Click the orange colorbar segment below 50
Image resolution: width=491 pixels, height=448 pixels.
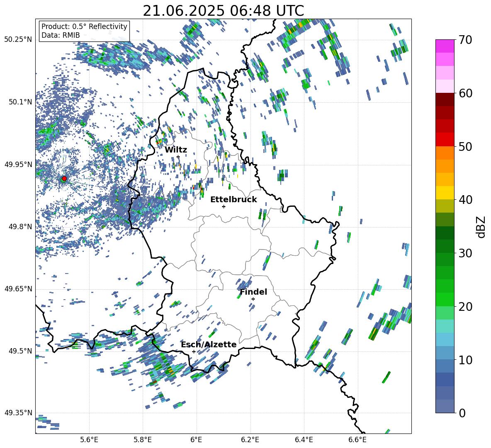[x=445, y=153]
